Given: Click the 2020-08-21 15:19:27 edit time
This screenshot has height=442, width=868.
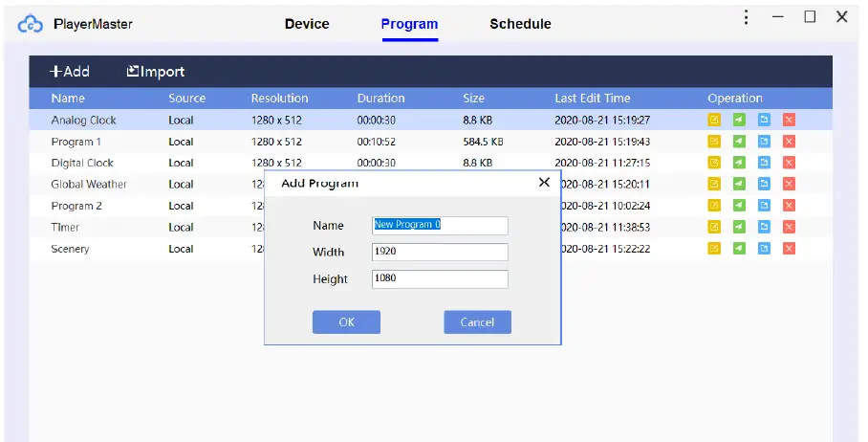Looking at the screenshot, I should [x=602, y=121].
